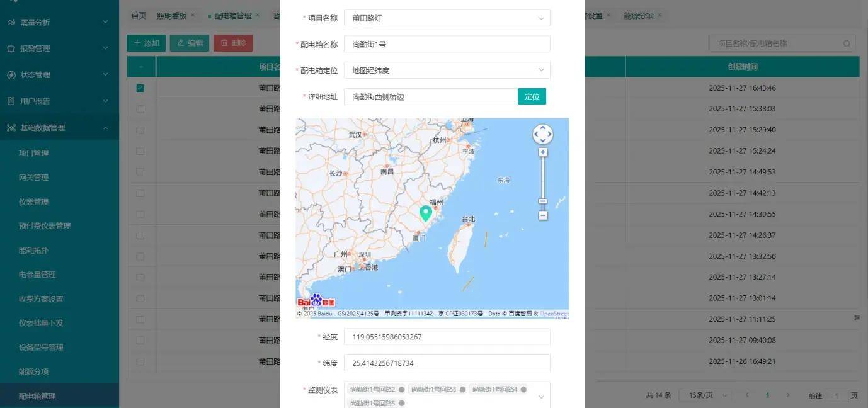This screenshot has height=408, width=868.
Task: Click the 基础数据管理 sidebar icon
Action: 12,127
